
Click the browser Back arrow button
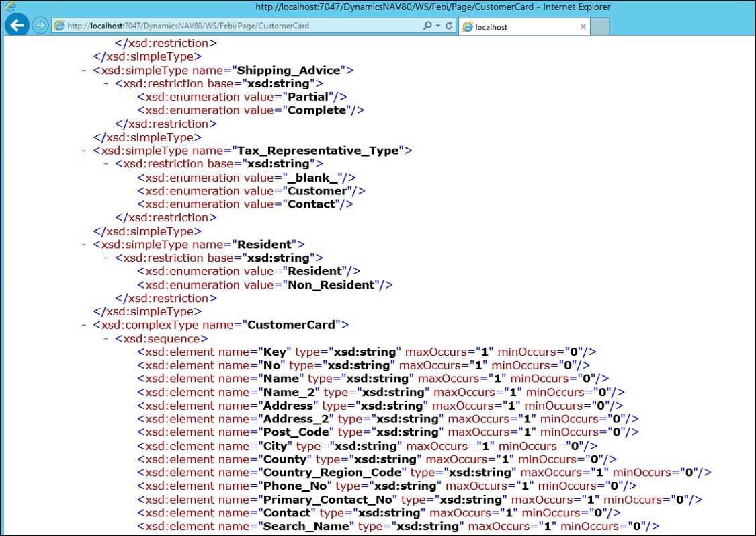pyautogui.click(x=17, y=26)
